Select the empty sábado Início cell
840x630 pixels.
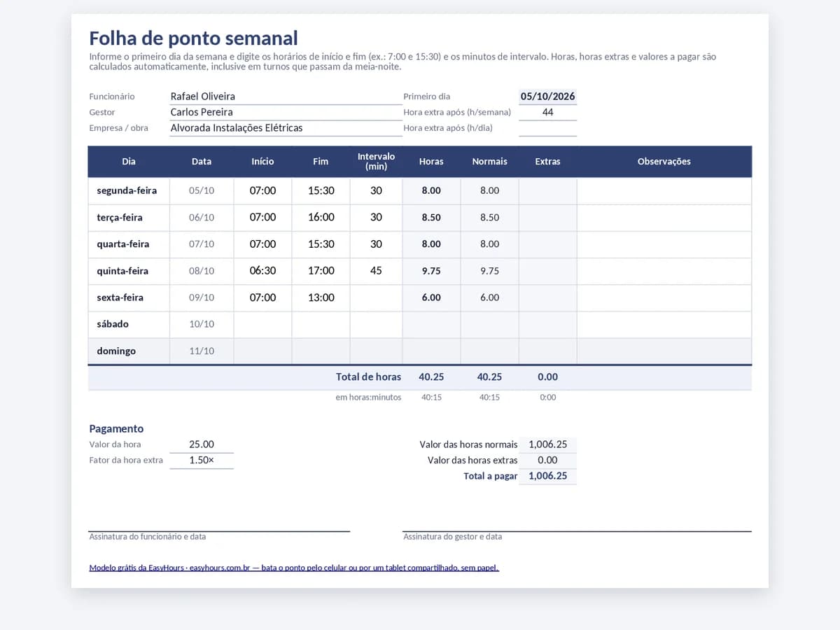click(262, 324)
